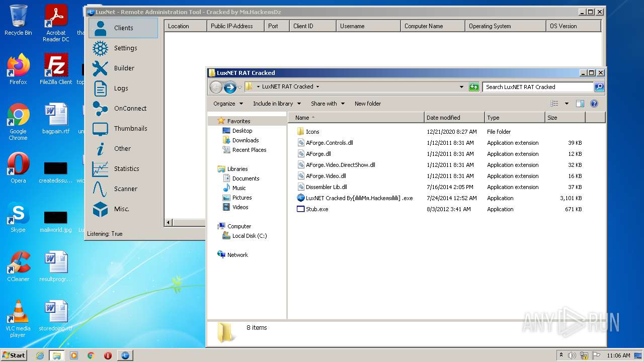Open the Share with dropdown
This screenshot has height=362, width=644.
[328, 104]
